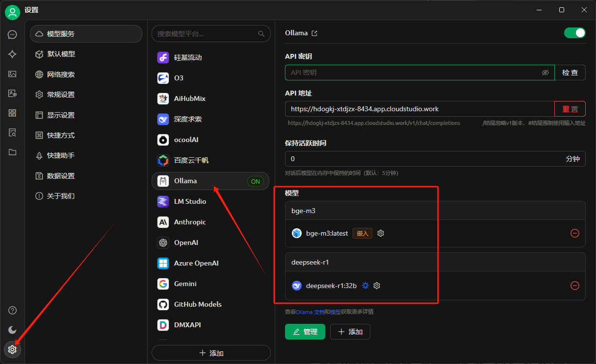Select O3 provider
The height and width of the screenshot is (364, 596).
click(x=211, y=78)
